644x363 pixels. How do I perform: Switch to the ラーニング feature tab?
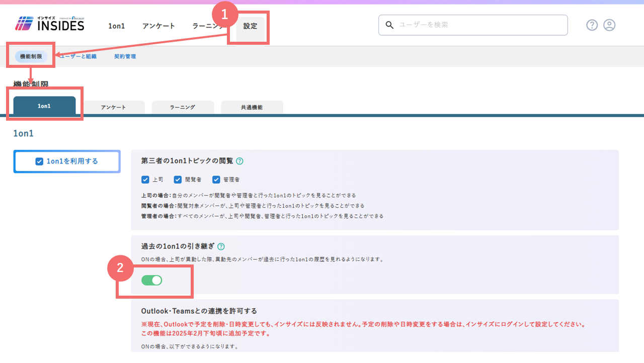pos(183,108)
